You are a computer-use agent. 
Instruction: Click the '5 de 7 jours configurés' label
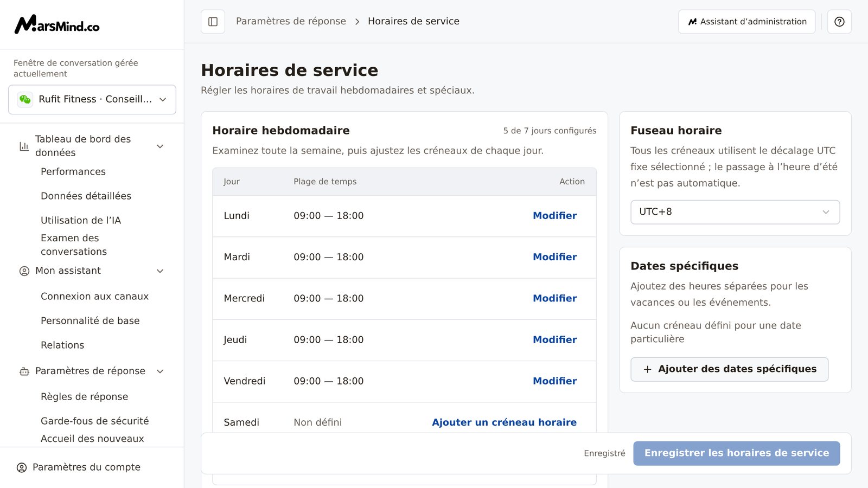(550, 131)
